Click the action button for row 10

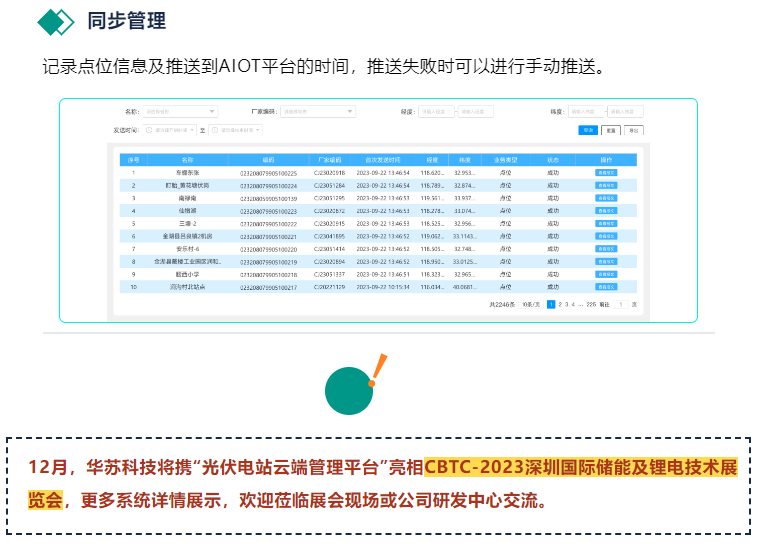[x=606, y=287]
